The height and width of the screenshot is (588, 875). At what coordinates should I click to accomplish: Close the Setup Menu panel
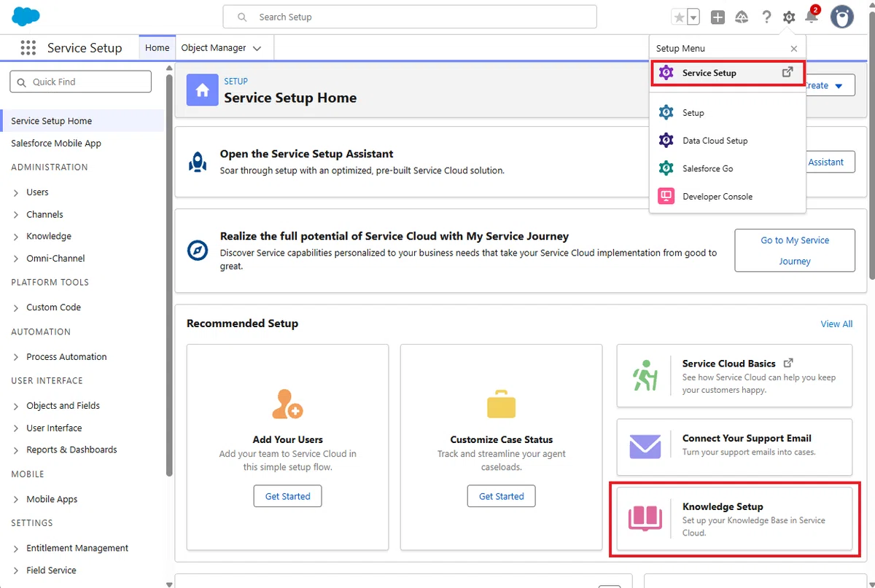click(x=794, y=49)
